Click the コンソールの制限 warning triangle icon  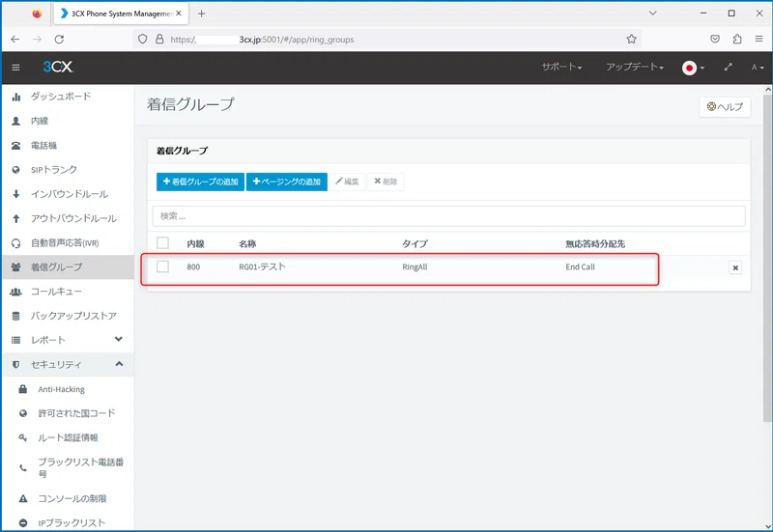point(22,498)
